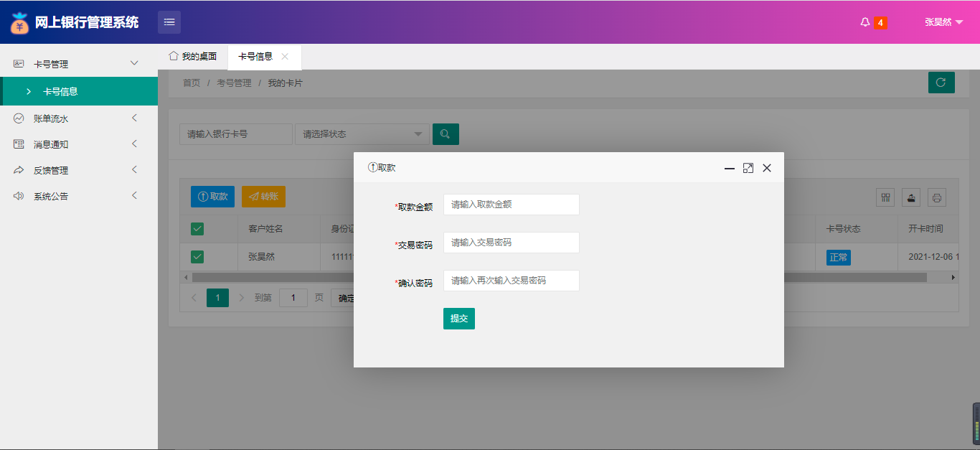Select page 1 in pagination
This screenshot has width=980, height=450.
click(x=217, y=298)
